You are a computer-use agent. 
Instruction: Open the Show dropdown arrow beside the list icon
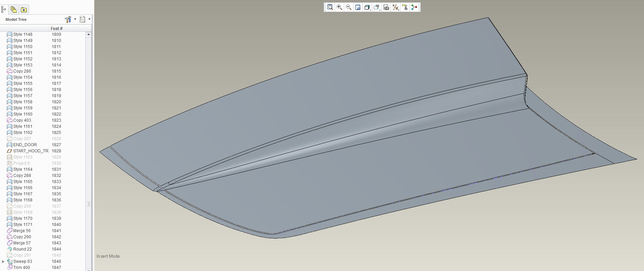click(89, 19)
